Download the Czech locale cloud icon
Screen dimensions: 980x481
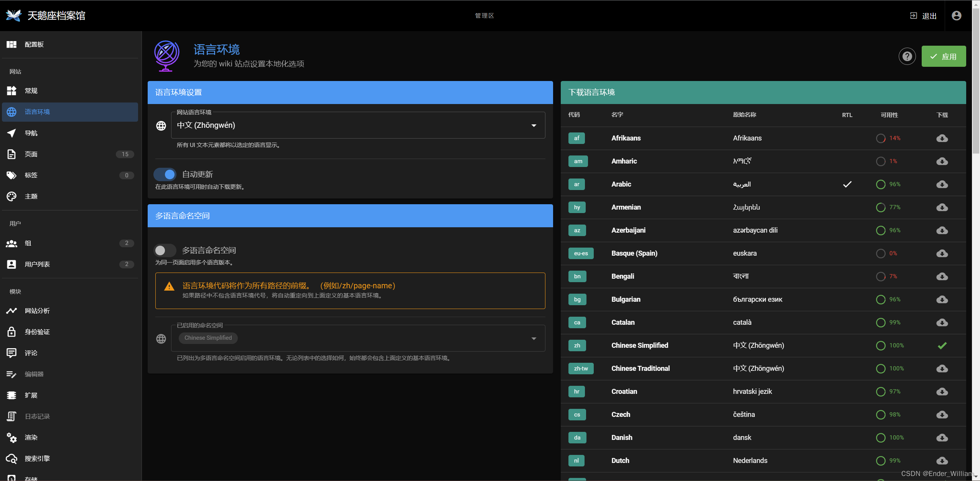click(x=942, y=415)
